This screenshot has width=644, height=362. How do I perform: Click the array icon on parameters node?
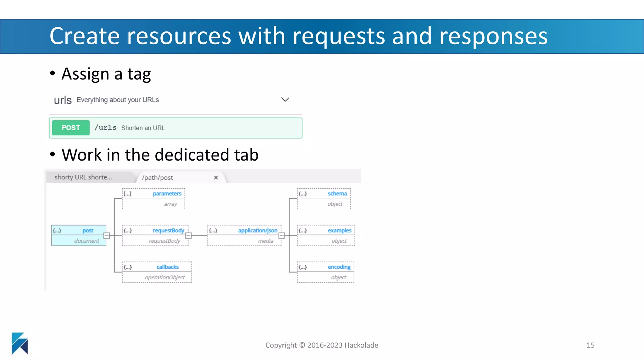click(127, 194)
